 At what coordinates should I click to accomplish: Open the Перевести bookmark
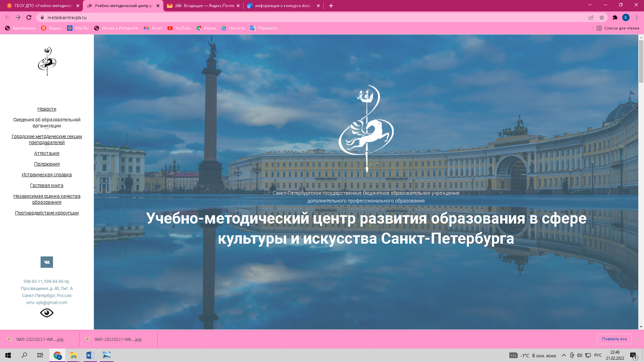[x=264, y=28]
